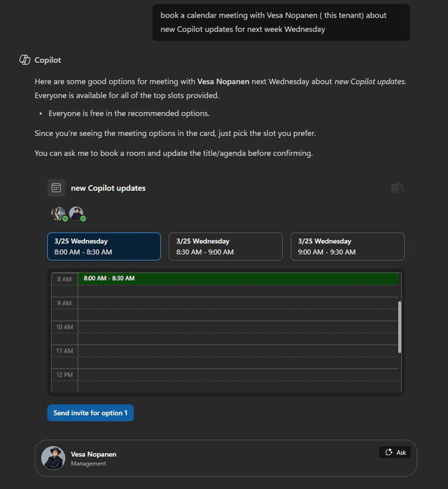Click the second attendee avatar on the card
The height and width of the screenshot is (489, 448).
(76, 214)
